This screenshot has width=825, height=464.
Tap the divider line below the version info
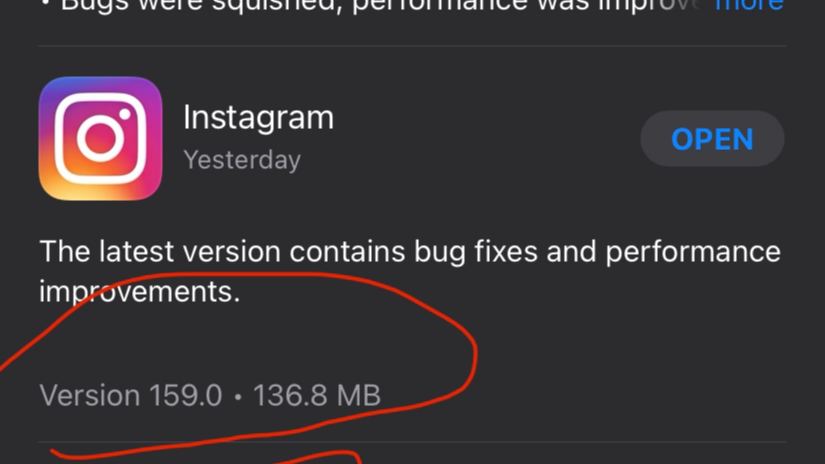[412, 442]
